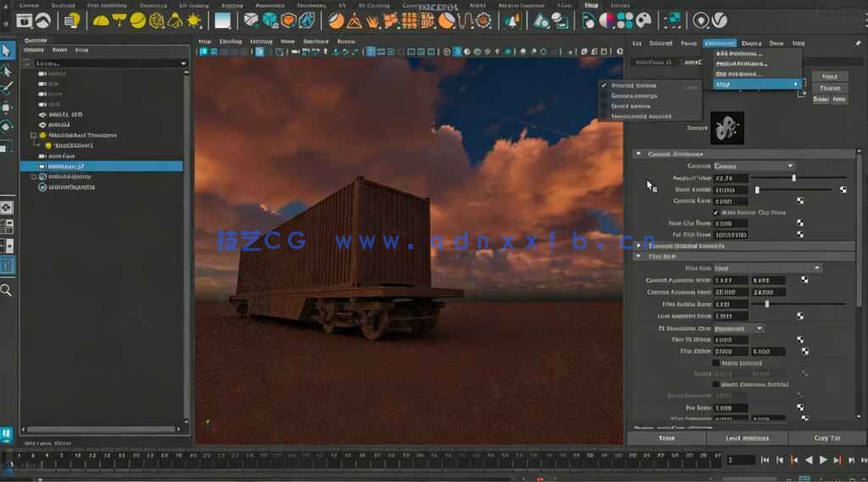Collapse the third attribute section triangle
This screenshot has height=482, width=868.
click(x=639, y=257)
